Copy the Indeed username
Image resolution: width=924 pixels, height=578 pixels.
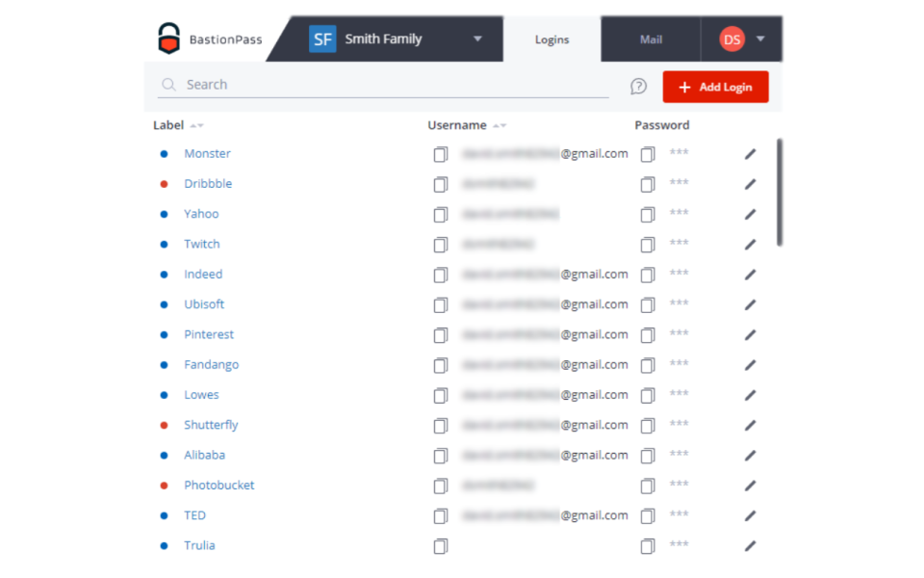point(440,275)
